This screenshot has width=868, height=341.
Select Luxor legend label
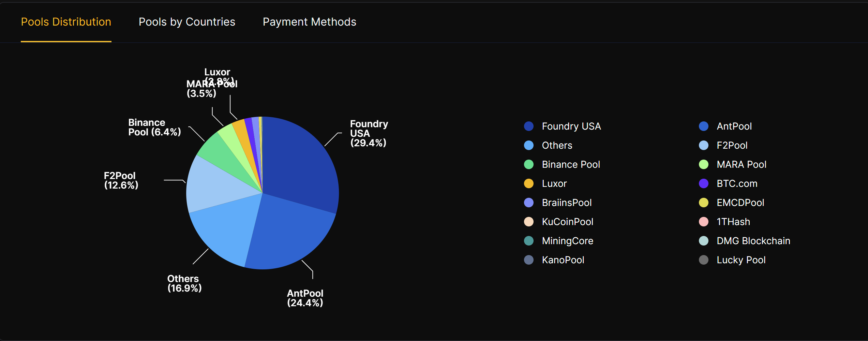[554, 183]
